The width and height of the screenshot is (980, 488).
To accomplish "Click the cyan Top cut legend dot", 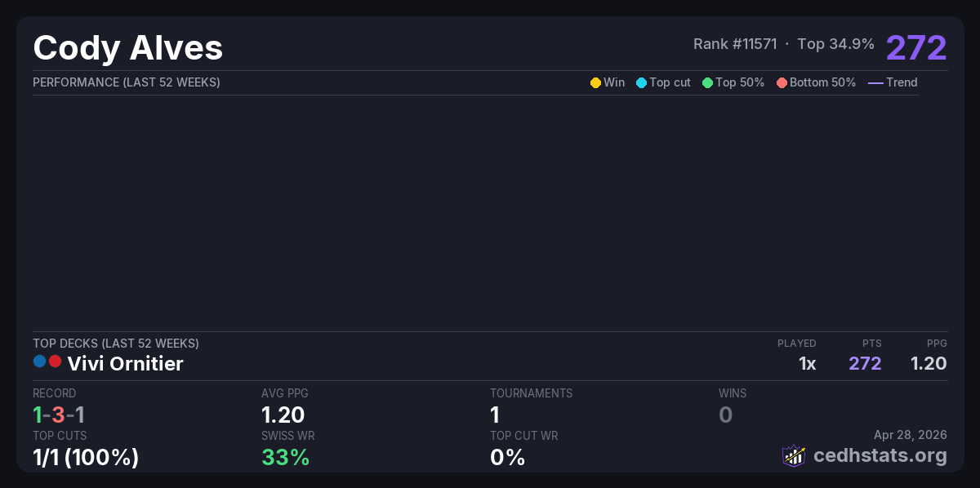I will 641,82.
